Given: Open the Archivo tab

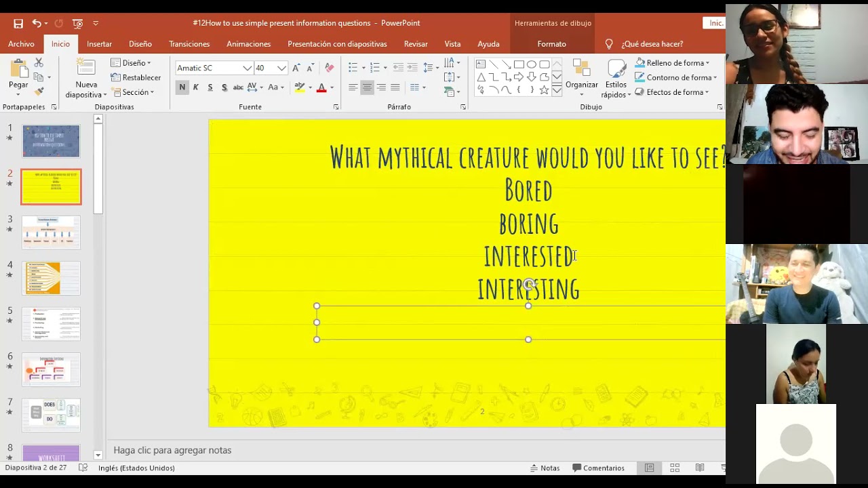Looking at the screenshot, I should tap(21, 44).
